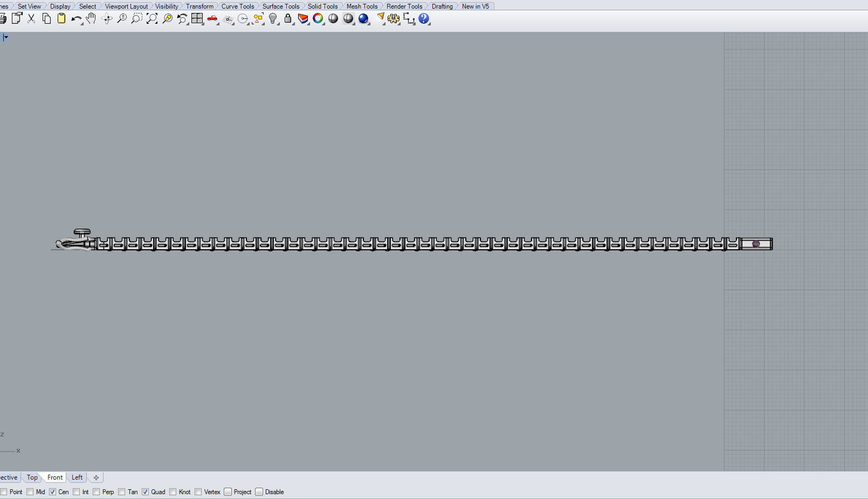Toggle the Point osnap checkbox

coord(4,492)
